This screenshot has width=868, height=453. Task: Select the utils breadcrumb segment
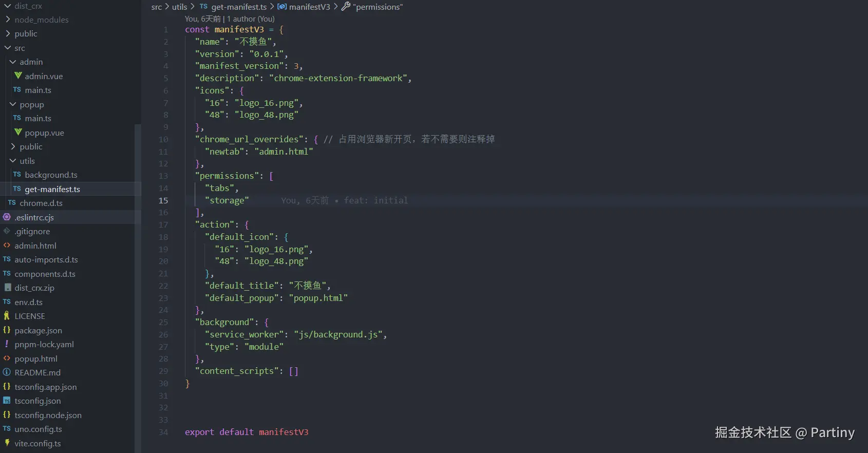pos(179,7)
